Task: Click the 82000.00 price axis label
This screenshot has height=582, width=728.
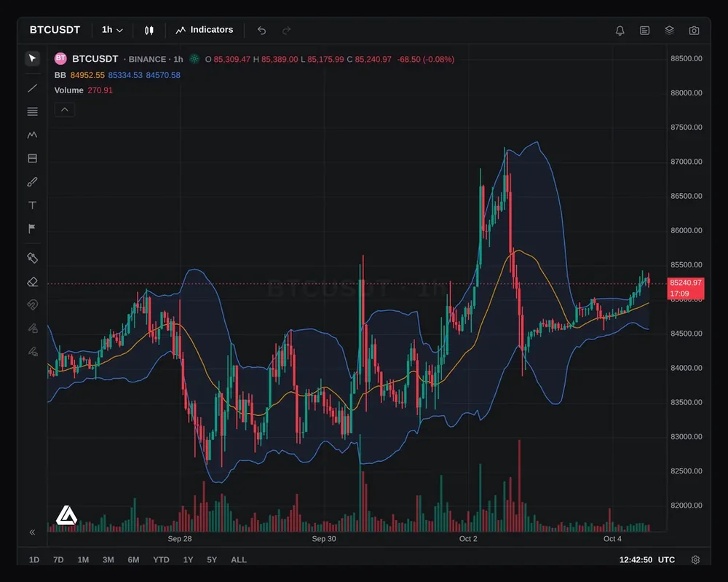Action: [x=687, y=506]
